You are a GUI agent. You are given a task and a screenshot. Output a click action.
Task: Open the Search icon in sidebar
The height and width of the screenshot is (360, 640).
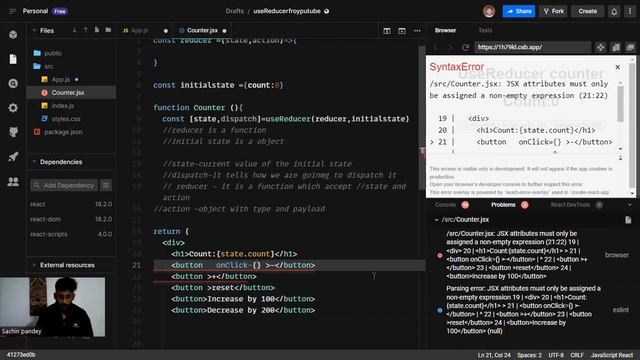click(13, 84)
